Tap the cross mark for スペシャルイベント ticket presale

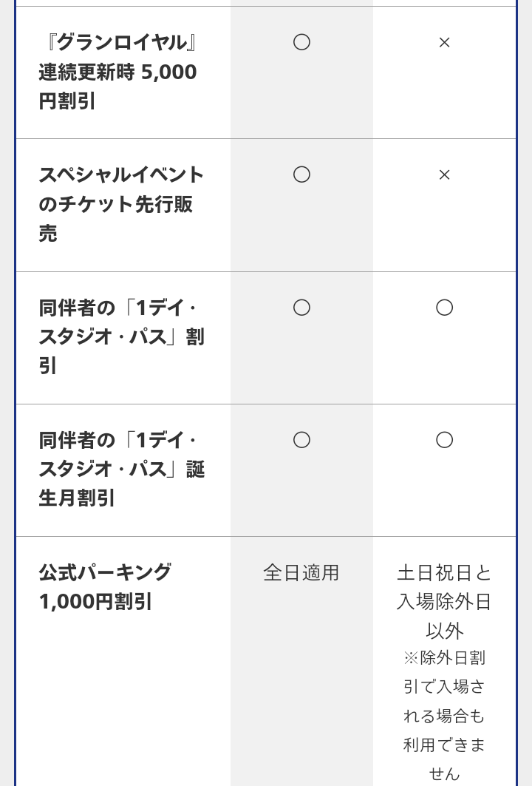point(444,175)
